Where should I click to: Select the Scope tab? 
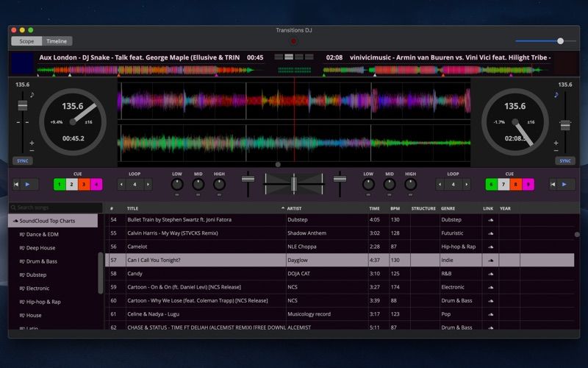tap(26, 41)
